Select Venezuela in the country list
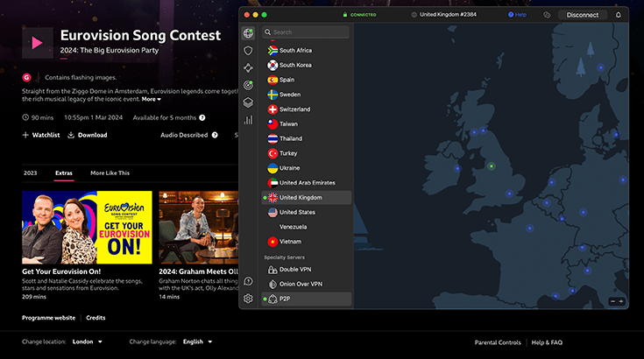The width and height of the screenshot is (644, 359). tap(307, 227)
